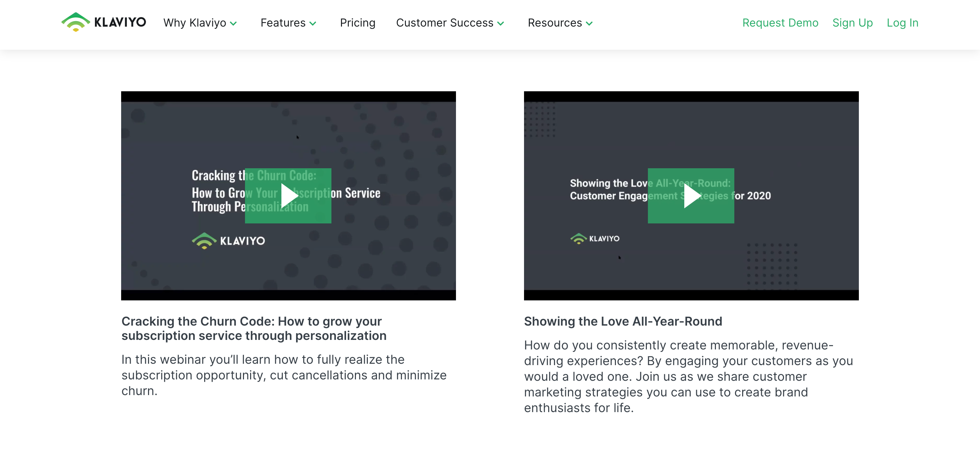This screenshot has width=980, height=470.
Task: Open the Features menu
Action: coord(283,23)
